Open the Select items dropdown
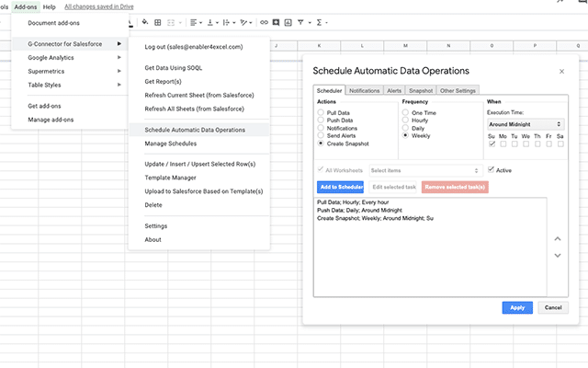Image resolution: width=588 pixels, height=368 pixels. (x=425, y=170)
